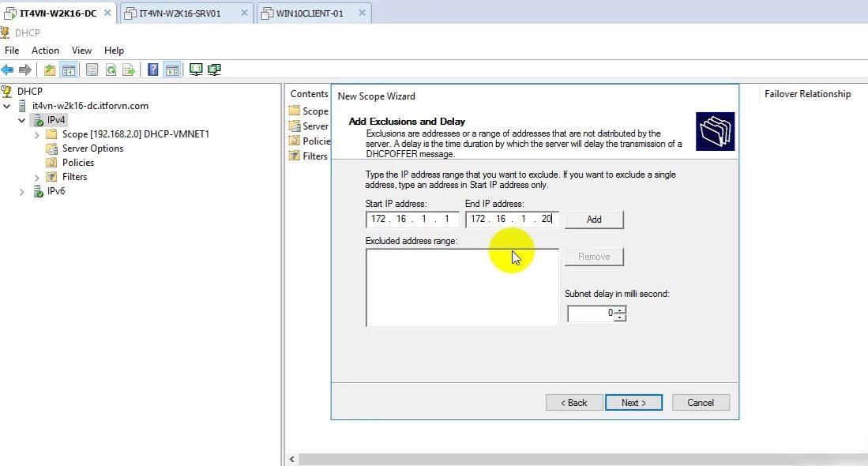Click the Properties toolbar icon

[92, 70]
